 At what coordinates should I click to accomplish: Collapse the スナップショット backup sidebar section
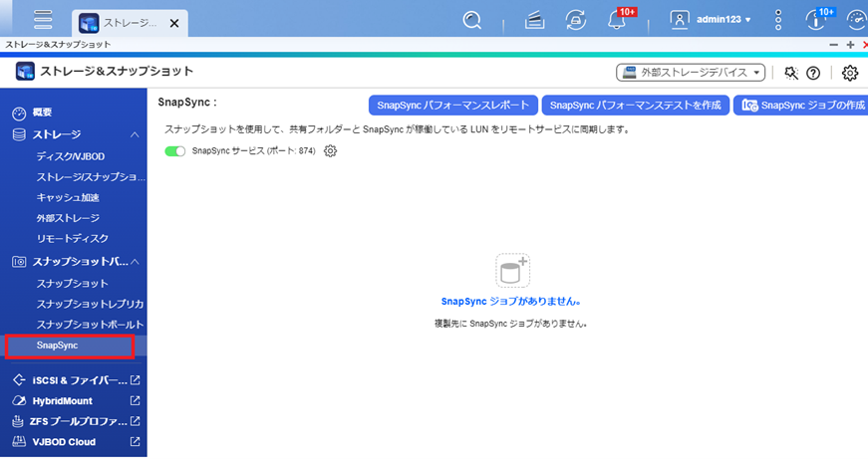coord(135,262)
